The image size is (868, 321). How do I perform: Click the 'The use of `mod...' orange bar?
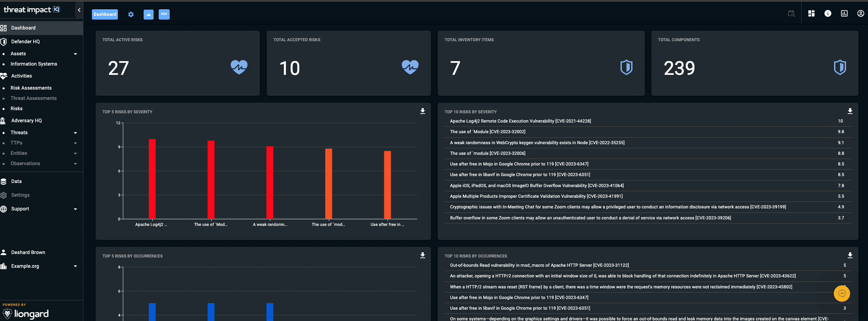click(x=329, y=184)
